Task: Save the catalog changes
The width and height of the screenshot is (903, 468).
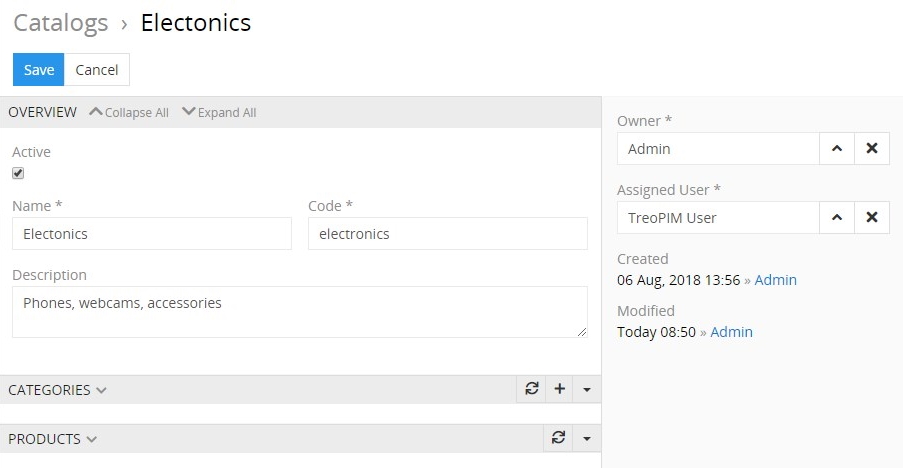Action: click(39, 70)
